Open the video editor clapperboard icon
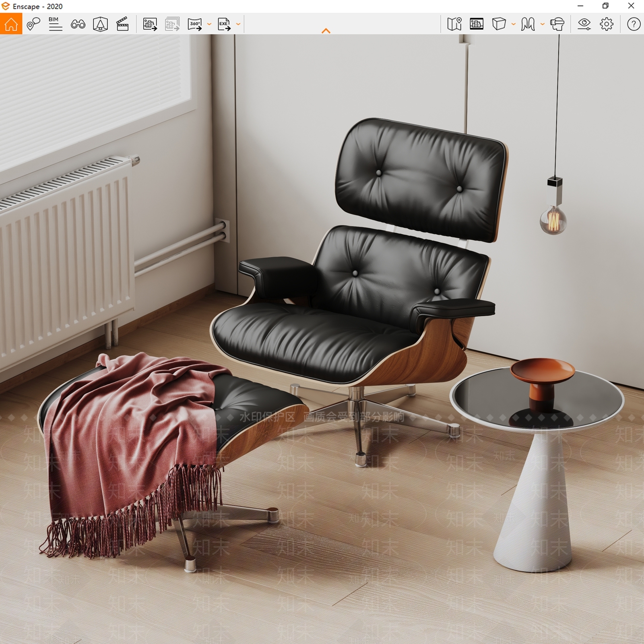Screen dimensions: 644x644 122,24
